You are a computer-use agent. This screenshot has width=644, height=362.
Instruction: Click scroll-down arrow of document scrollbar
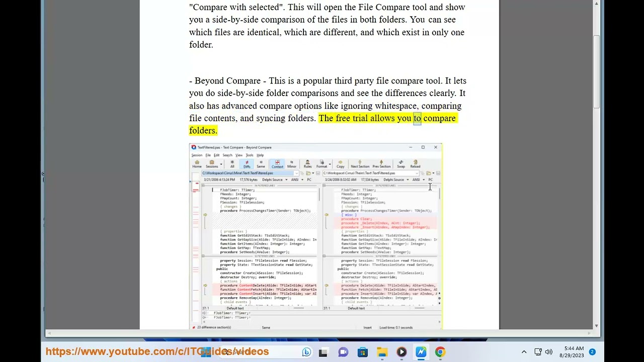point(596,326)
